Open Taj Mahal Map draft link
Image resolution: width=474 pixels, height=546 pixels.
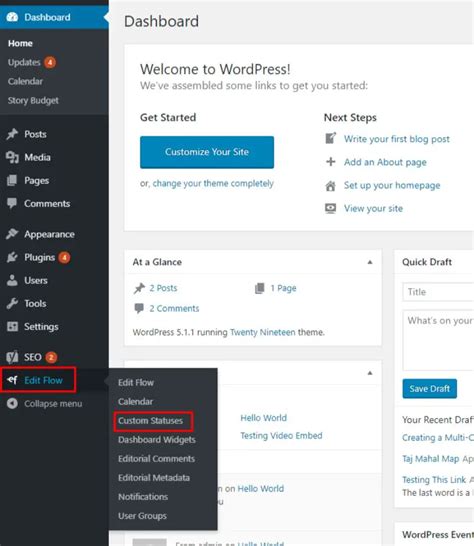click(x=430, y=459)
